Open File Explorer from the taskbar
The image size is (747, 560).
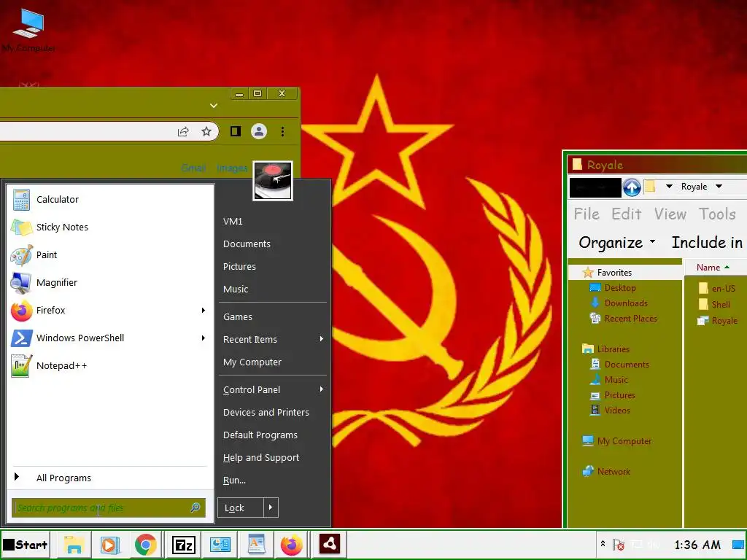74,545
